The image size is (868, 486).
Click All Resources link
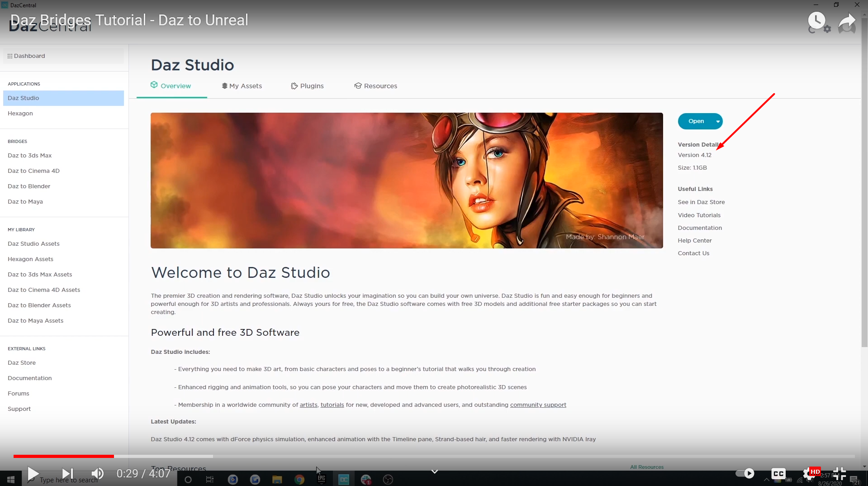coord(647,467)
